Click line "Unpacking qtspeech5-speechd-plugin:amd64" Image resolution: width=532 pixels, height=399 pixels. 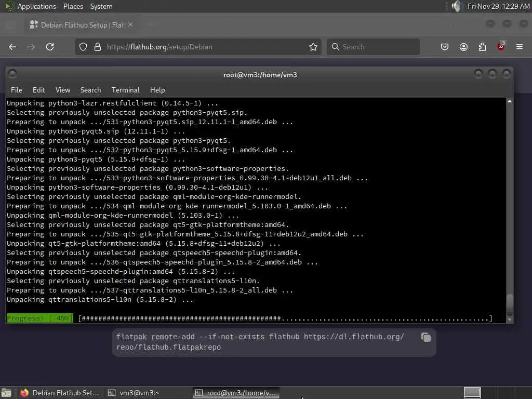coord(121,271)
